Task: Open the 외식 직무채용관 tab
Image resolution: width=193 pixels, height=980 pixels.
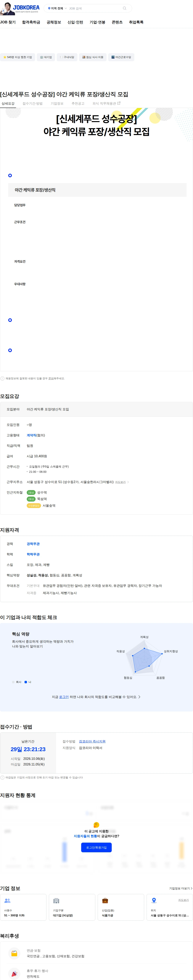Action: tap(106, 104)
